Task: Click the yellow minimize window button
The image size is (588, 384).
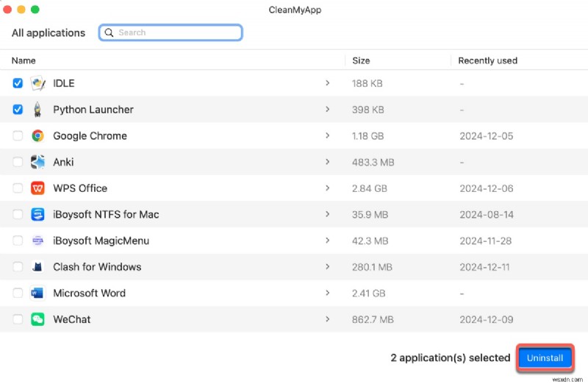Action: click(21, 10)
